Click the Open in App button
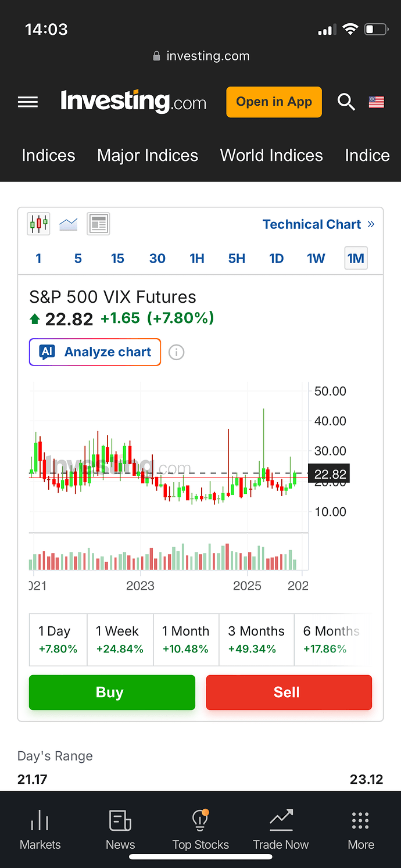This screenshot has width=401, height=868. [x=274, y=102]
